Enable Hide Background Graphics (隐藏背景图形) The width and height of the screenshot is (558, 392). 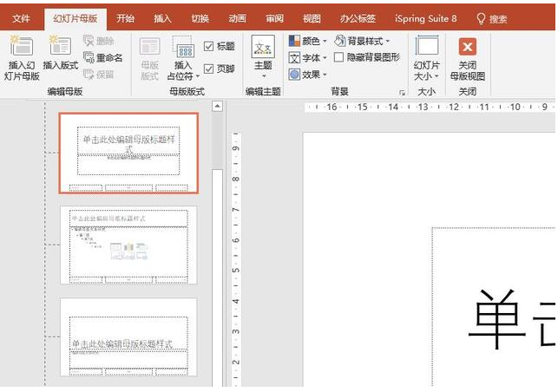338,57
